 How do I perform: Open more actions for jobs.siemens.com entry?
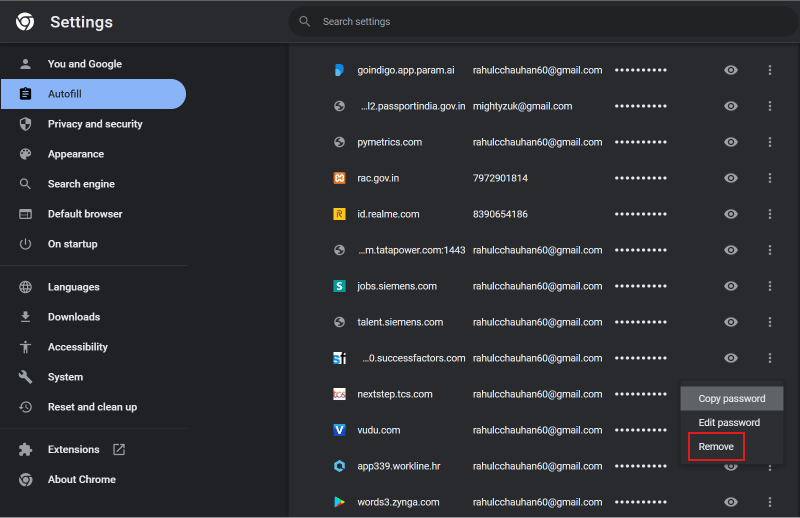pyautogui.click(x=769, y=286)
